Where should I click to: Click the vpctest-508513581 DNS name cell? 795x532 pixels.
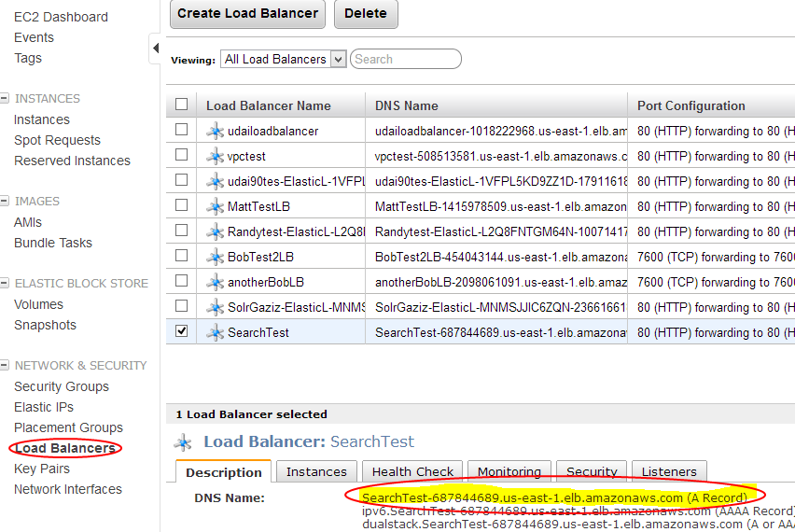(x=495, y=156)
